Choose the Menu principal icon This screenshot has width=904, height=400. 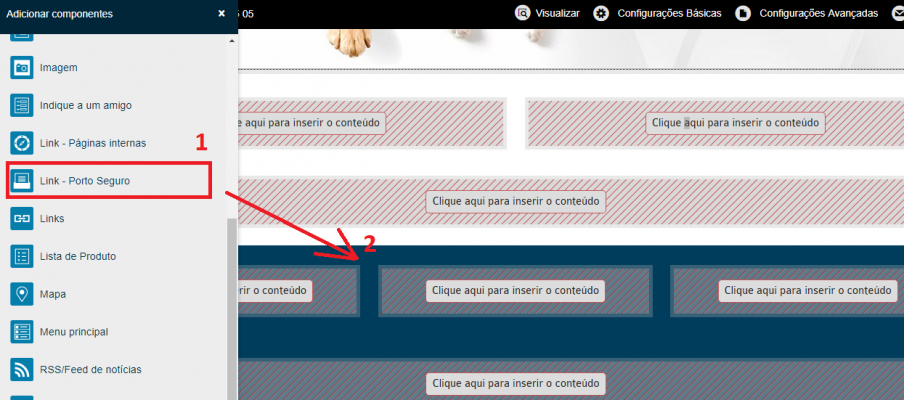22,332
